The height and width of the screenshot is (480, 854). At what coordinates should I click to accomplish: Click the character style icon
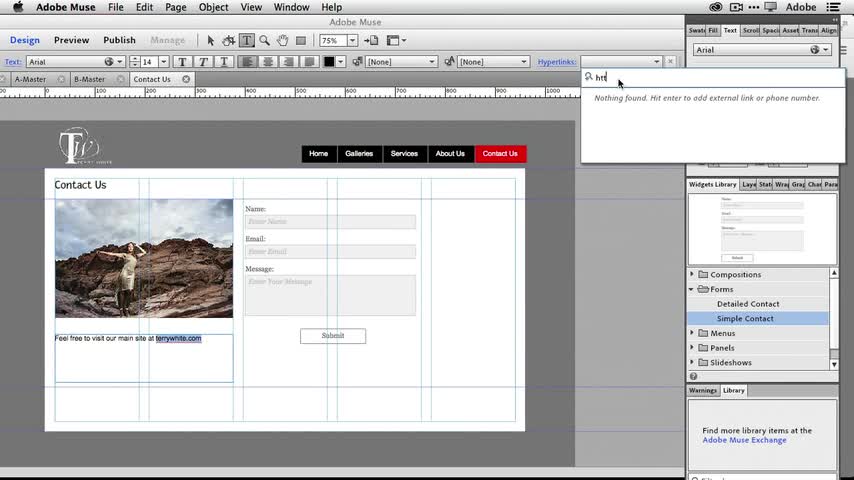(449, 62)
